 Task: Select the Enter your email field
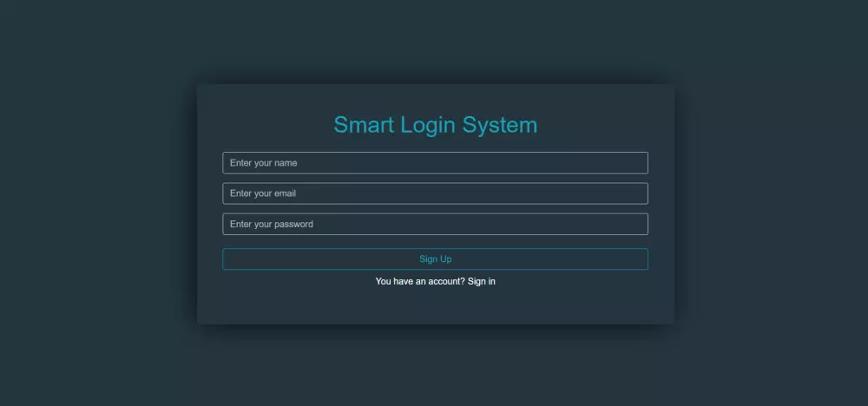435,193
